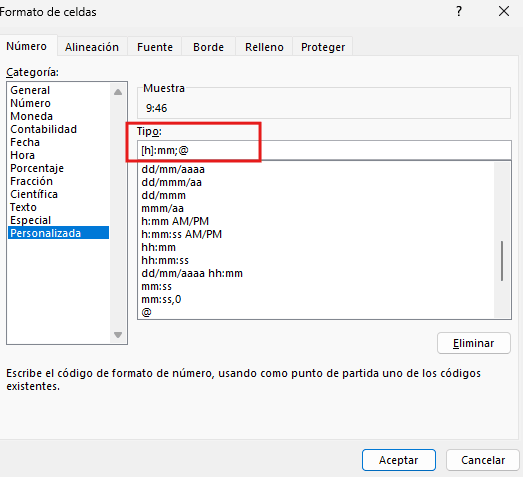Close the Formato de celdas dialog
The width and height of the screenshot is (523, 477).
click(x=504, y=12)
